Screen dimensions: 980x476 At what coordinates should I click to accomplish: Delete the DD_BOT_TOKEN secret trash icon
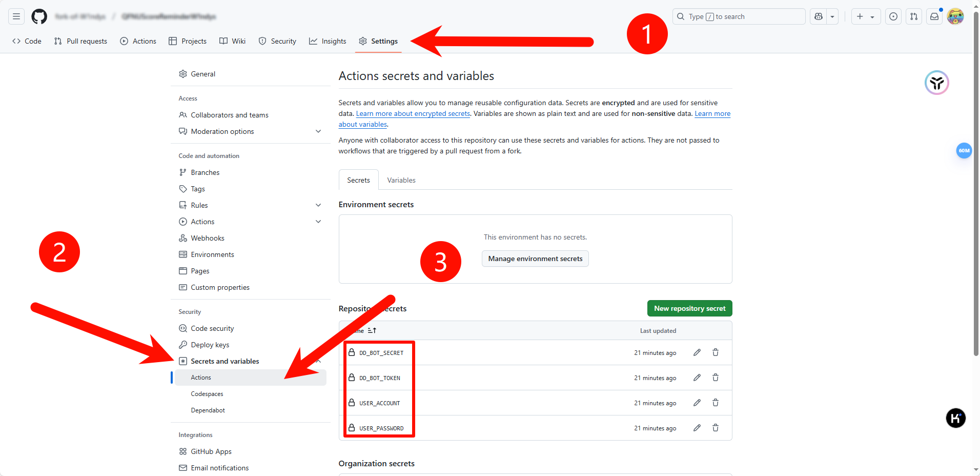(716, 378)
